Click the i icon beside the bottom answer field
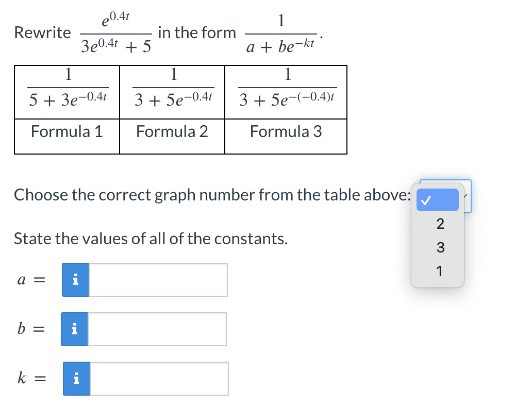This screenshot has width=532, height=407. pos(75,379)
